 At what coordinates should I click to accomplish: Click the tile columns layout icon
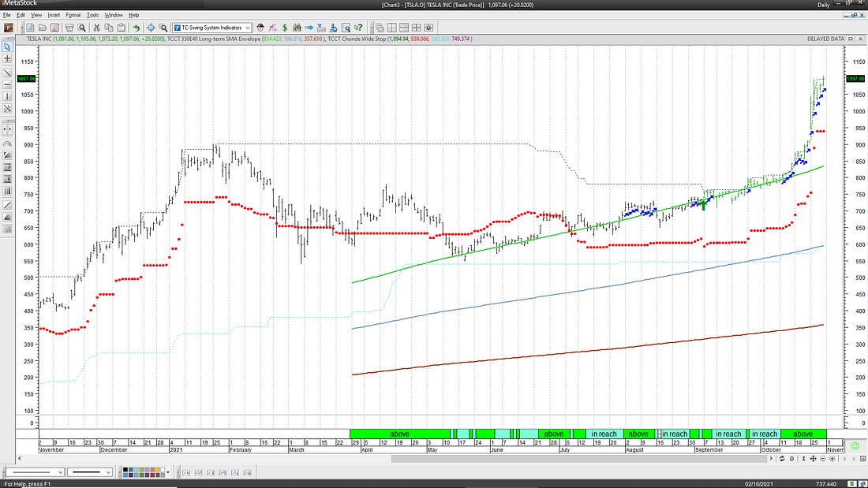pyautogui.click(x=392, y=28)
